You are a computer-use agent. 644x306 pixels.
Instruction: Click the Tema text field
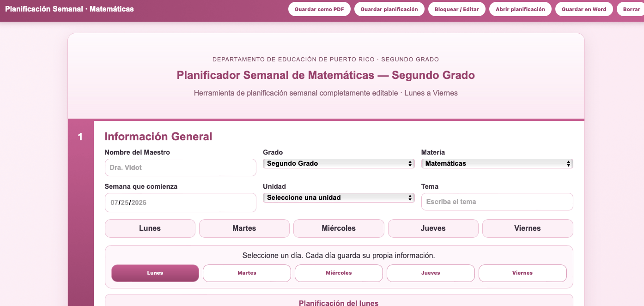pyautogui.click(x=497, y=202)
